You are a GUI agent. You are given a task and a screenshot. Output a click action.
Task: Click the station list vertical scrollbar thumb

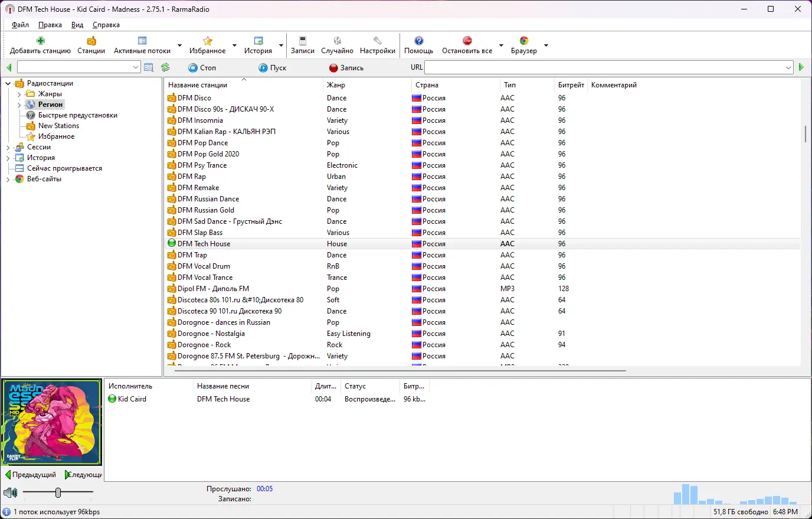[806, 133]
